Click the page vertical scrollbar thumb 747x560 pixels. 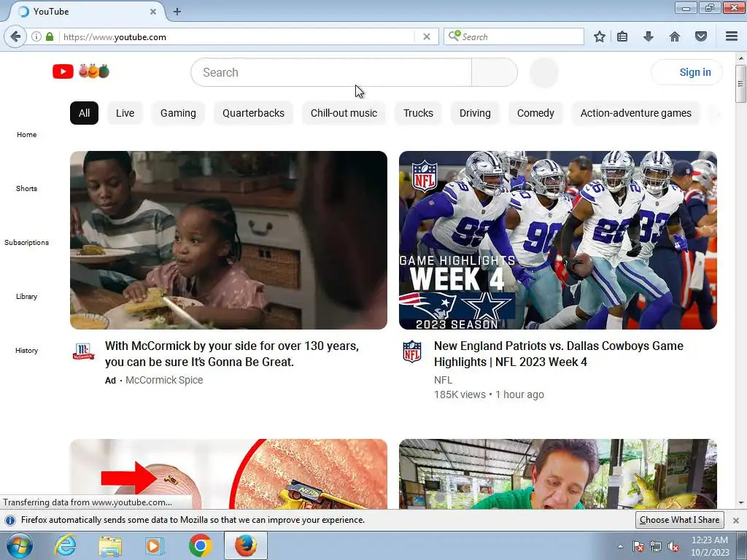(x=740, y=84)
